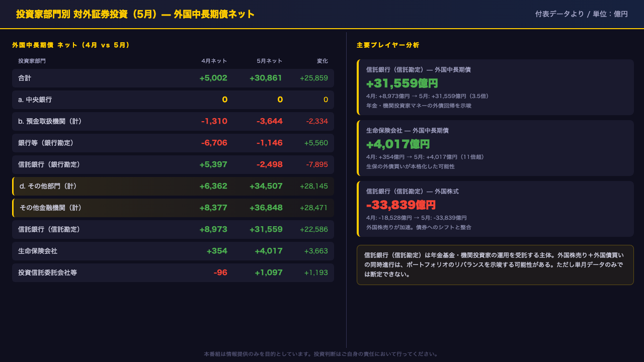Click the b. 預金取扱機関(計) row label
The width and height of the screenshot is (644, 362).
click(x=50, y=122)
